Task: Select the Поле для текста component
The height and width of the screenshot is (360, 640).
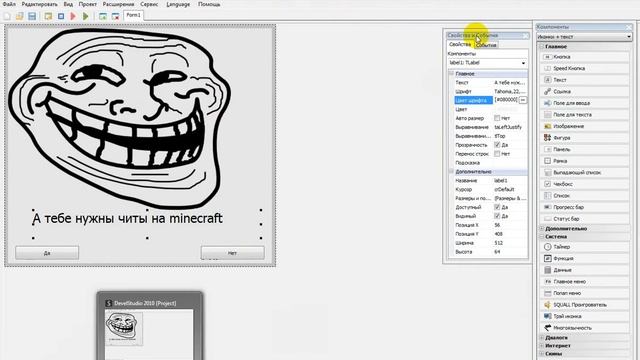Action: 584,115
